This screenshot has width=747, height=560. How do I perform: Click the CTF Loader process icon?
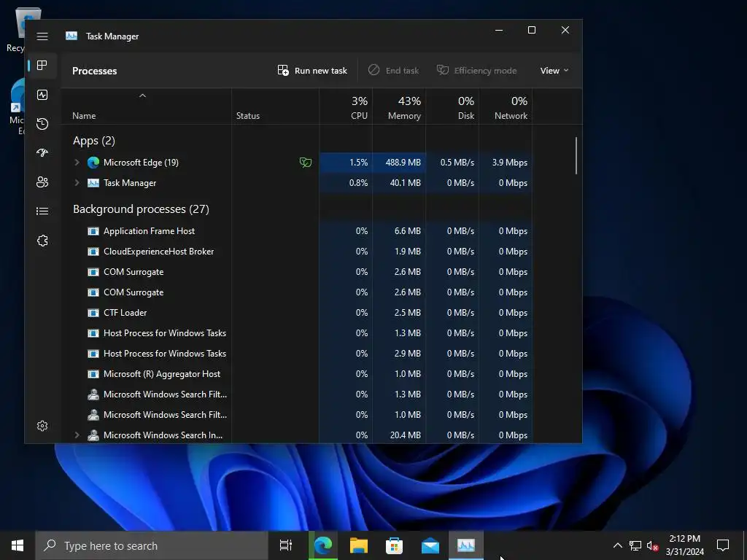coord(93,313)
